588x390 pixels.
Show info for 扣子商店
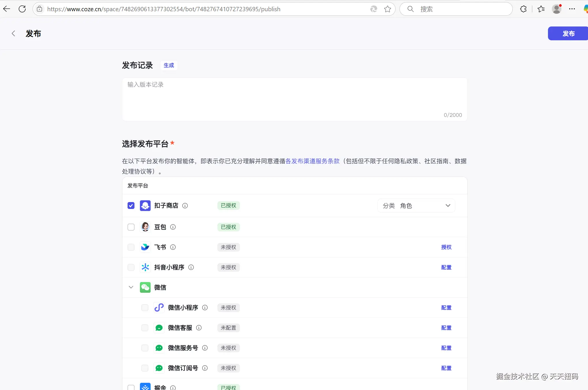tap(185, 206)
